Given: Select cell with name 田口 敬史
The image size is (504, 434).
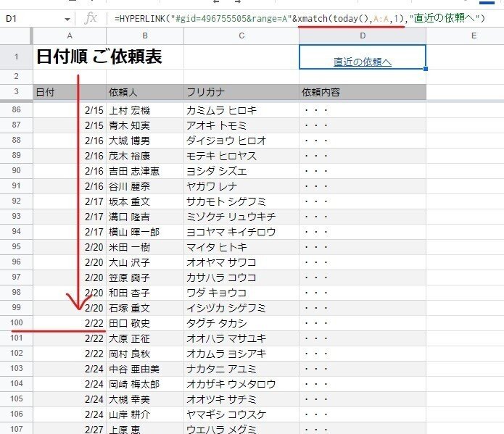Looking at the screenshot, I should (x=145, y=323).
